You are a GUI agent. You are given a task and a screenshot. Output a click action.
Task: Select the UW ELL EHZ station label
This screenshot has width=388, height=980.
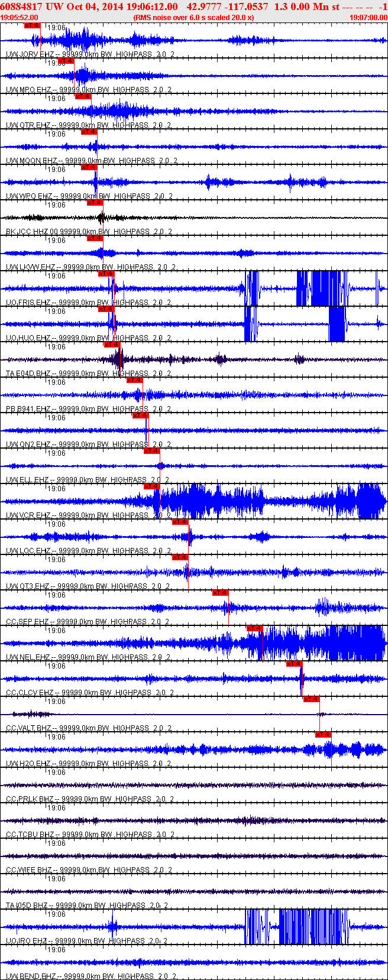pos(87,480)
